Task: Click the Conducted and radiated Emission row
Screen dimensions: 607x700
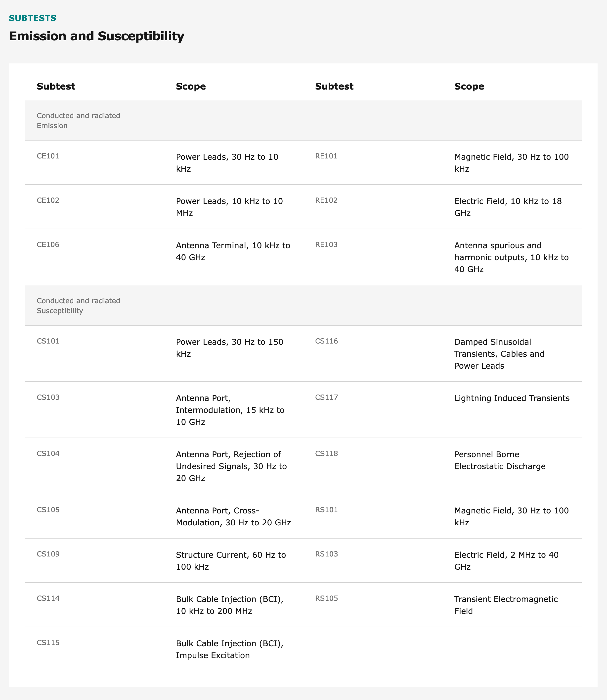Action: pyautogui.click(x=78, y=121)
